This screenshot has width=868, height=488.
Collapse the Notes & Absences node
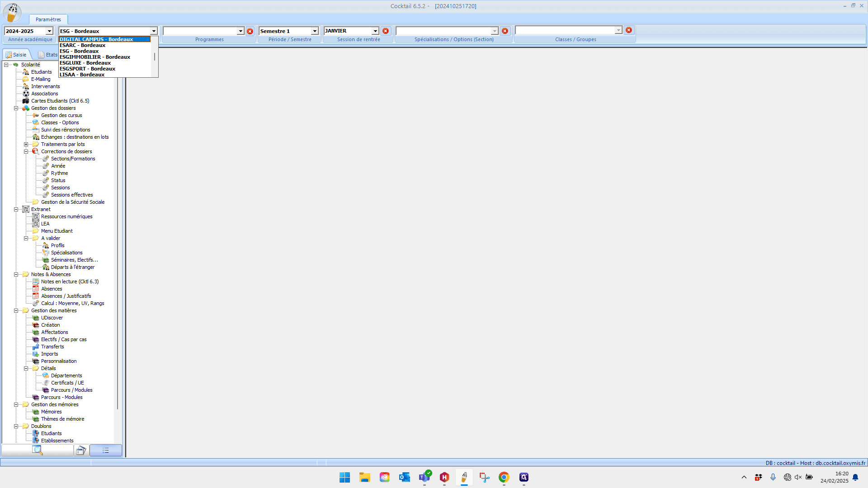[x=16, y=274]
